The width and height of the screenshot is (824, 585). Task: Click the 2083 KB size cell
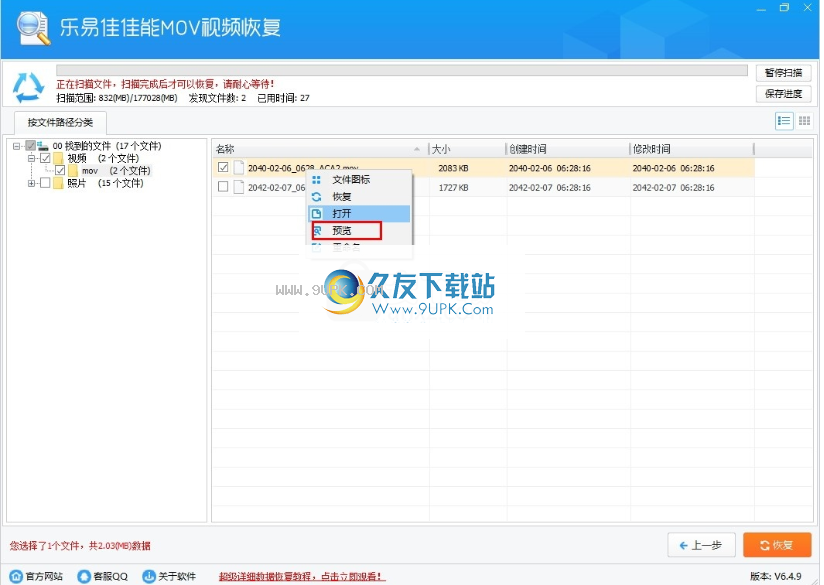453,168
